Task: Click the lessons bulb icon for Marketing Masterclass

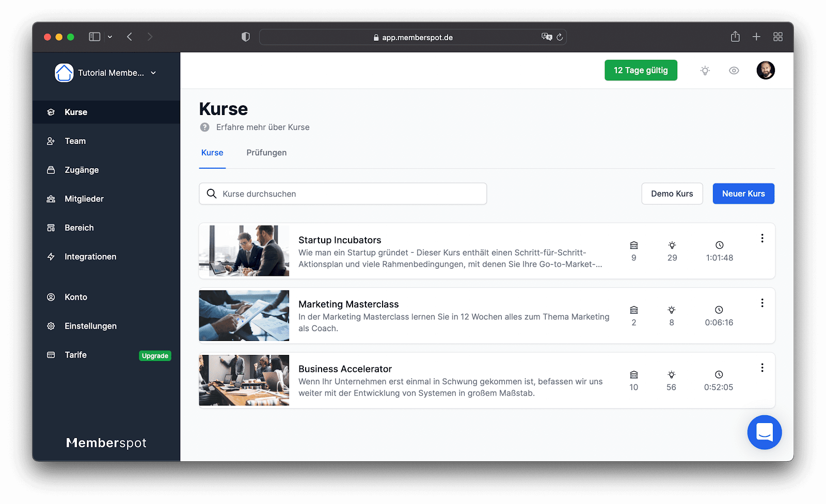Action: (x=672, y=310)
